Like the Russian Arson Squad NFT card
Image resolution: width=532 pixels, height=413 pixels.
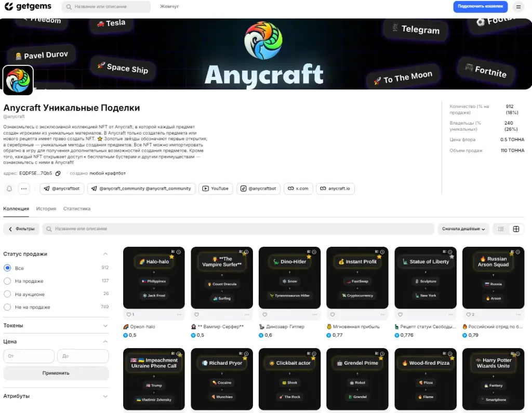coord(468,315)
